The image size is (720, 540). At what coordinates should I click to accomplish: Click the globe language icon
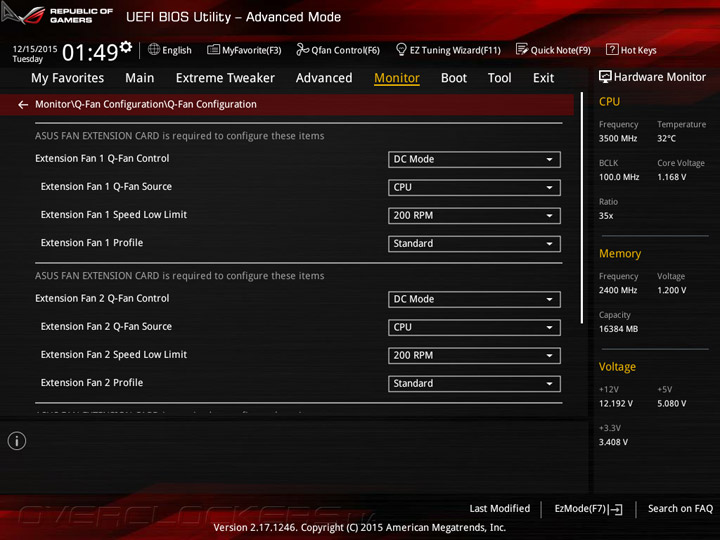[154, 50]
